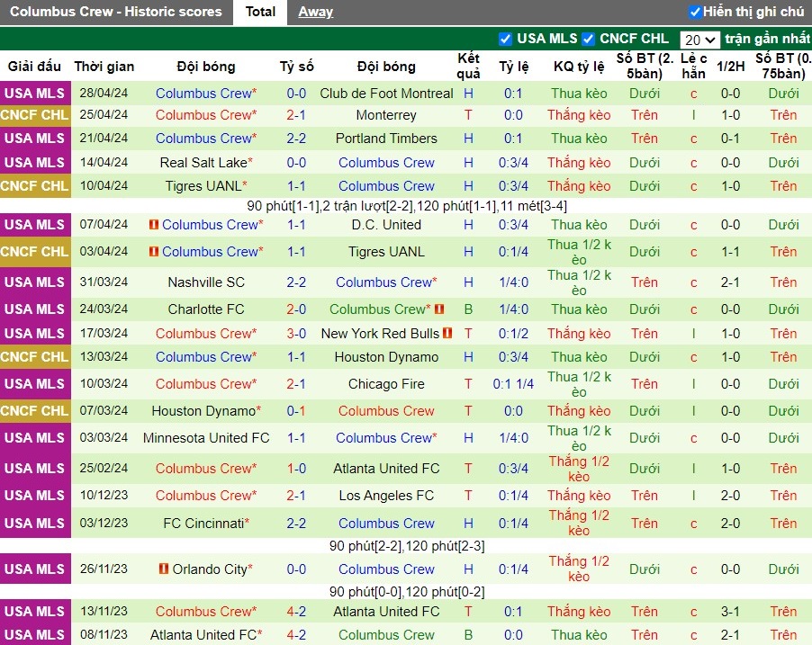Click the KQ tỷ lệ column header
812x645 pixels.
[579, 67]
